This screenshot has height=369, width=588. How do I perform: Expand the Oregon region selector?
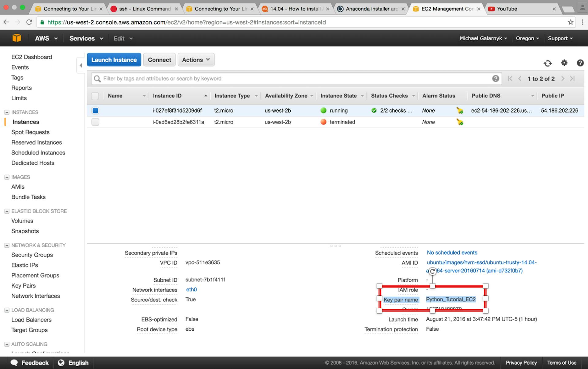pos(527,38)
